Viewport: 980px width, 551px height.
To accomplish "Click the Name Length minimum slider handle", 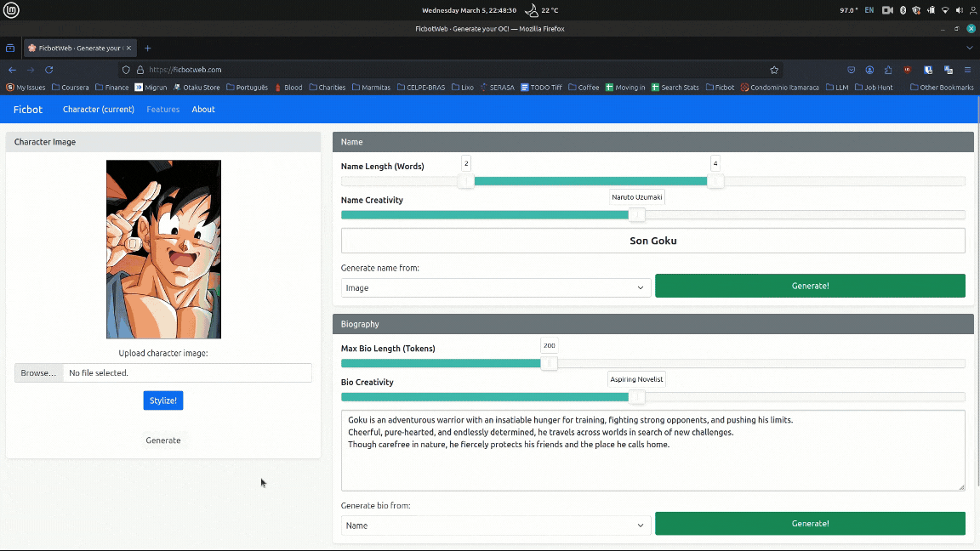I will coord(465,181).
